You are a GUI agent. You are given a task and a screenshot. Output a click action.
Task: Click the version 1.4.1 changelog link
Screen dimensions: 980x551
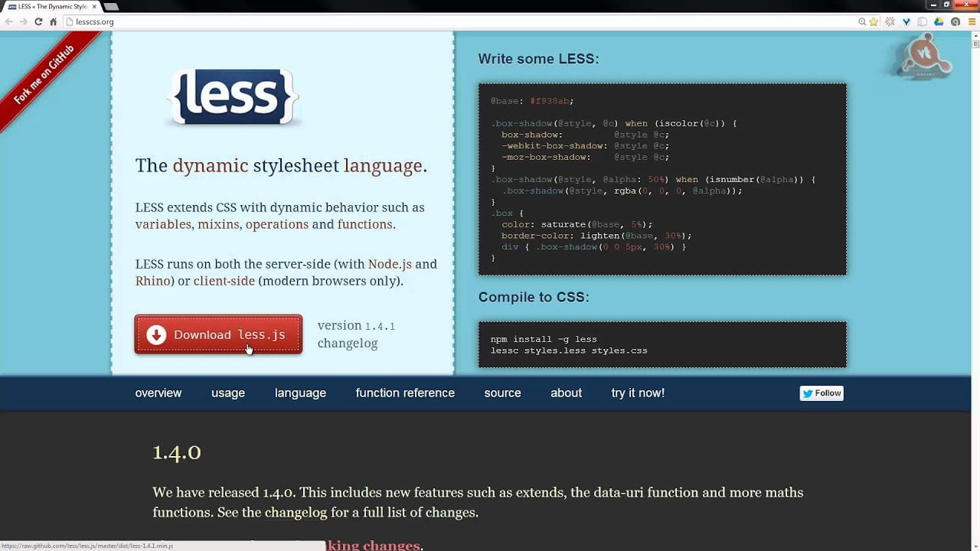[348, 344]
